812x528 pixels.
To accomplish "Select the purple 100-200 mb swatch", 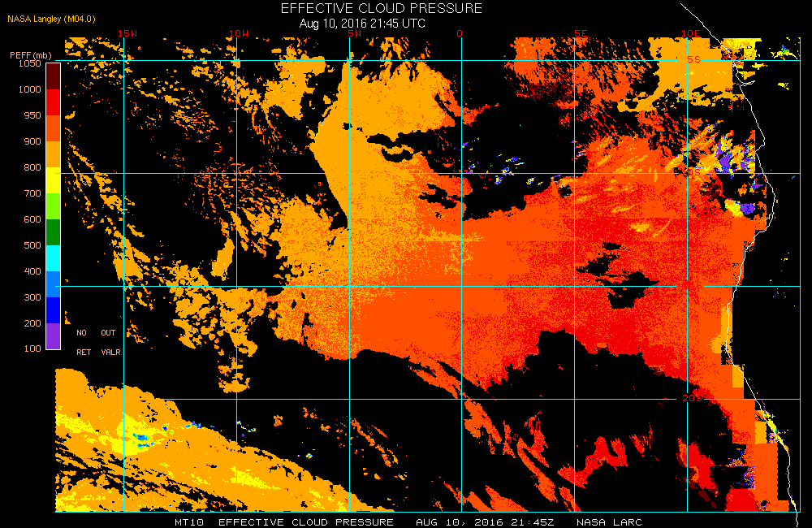I will tap(54, 335).
